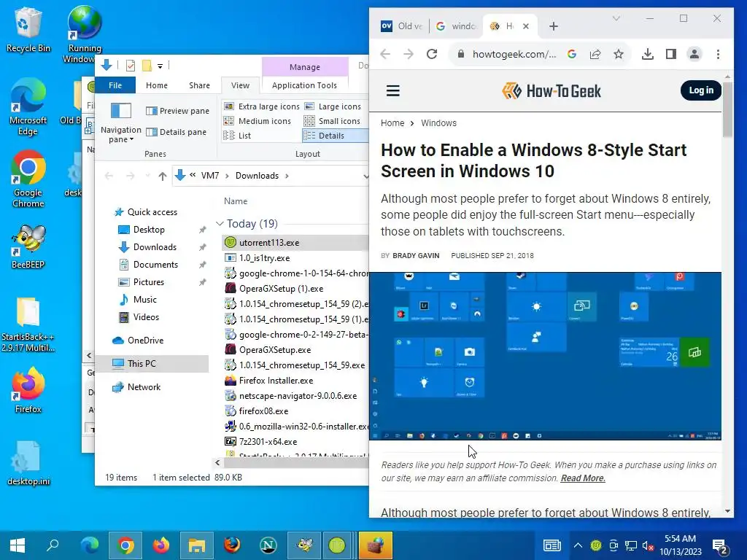Follow the Read More link
Viewport: 747px width, 560px height.
click(x=583, y=478)
